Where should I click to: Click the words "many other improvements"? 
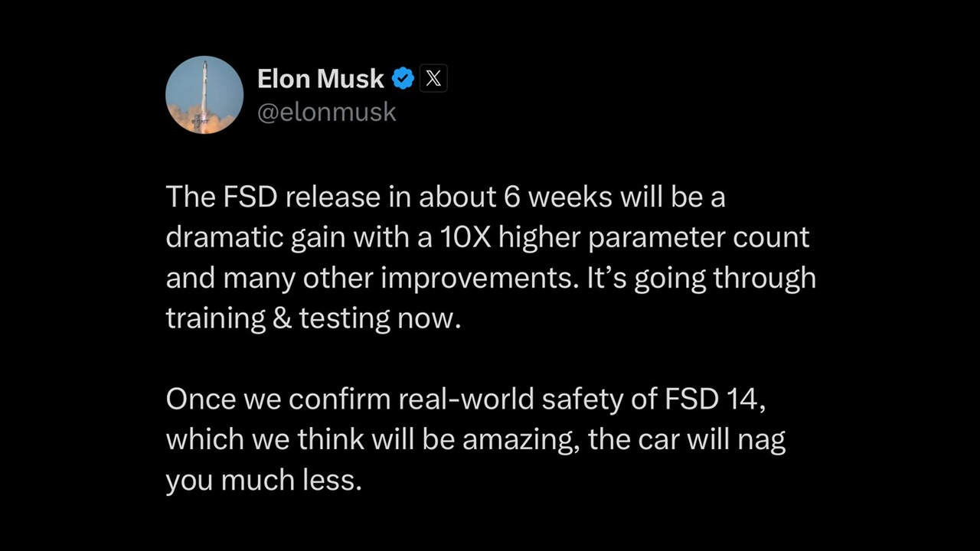point(398,278)
